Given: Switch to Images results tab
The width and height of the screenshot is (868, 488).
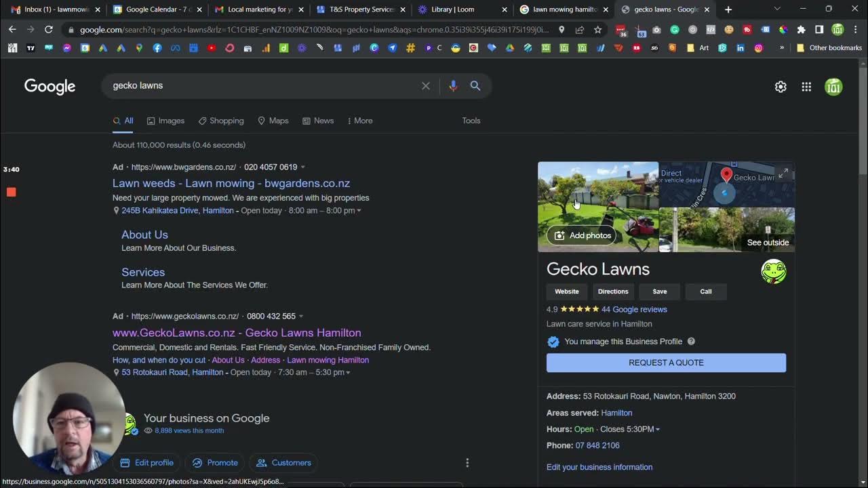Looking at the screenshot, I should click(165, 121).
